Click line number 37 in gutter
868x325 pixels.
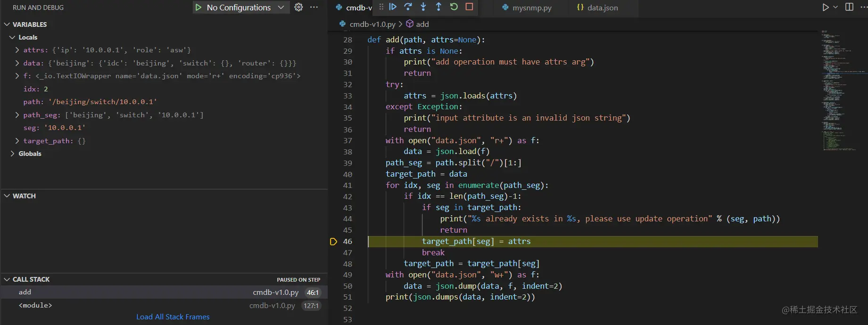point(347,141)
